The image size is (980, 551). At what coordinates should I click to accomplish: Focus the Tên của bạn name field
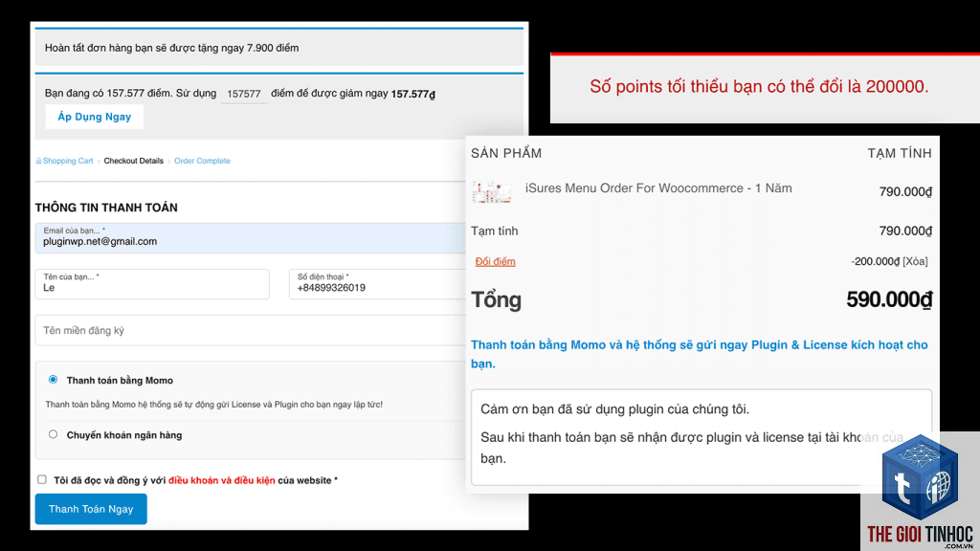click(x=152, y=284)
